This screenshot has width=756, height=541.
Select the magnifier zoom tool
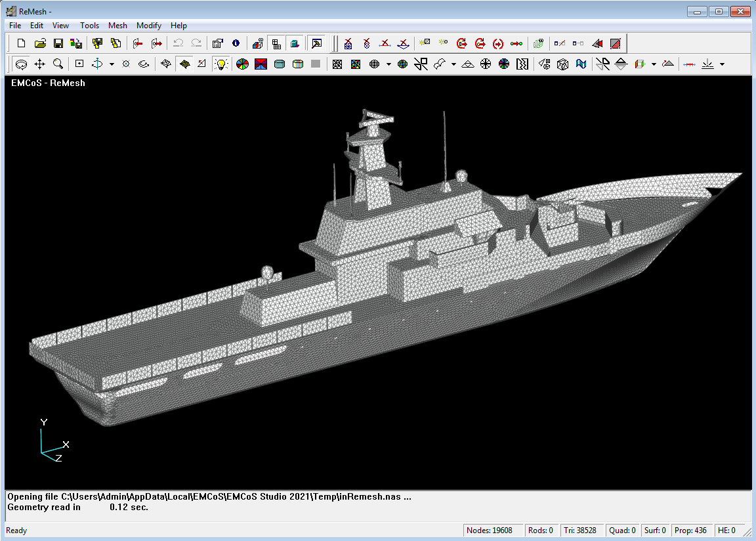(58, 64)
